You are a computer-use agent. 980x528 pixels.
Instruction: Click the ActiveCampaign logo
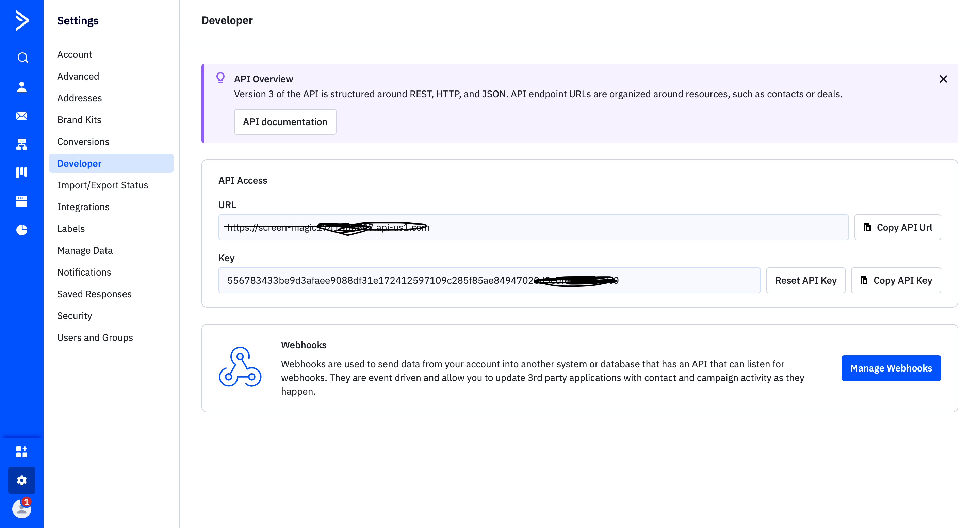[22, 20]
